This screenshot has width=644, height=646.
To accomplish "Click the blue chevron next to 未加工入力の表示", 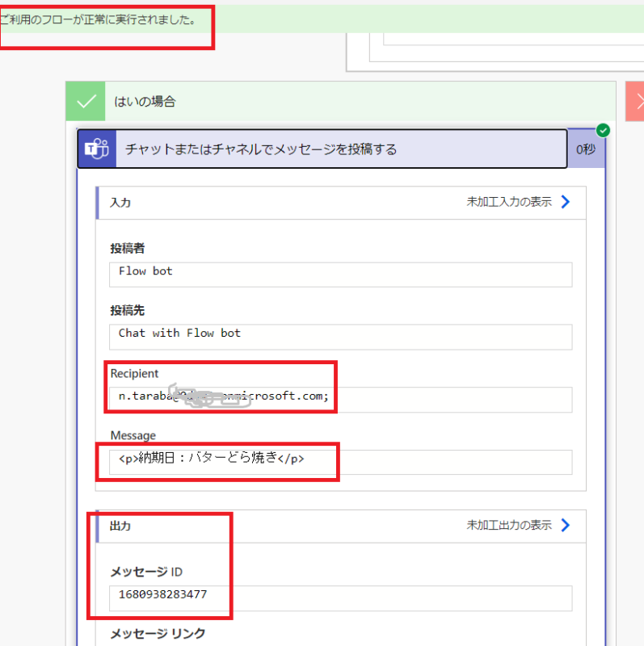I will [566, 202].
